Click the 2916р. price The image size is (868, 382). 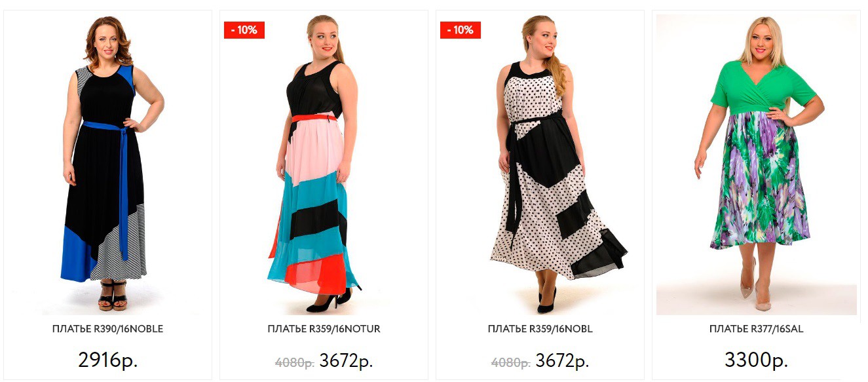tap(108, 360)
